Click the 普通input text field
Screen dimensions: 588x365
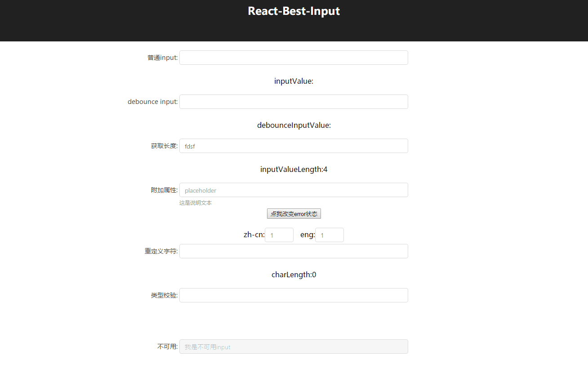[x=294, y=58]
